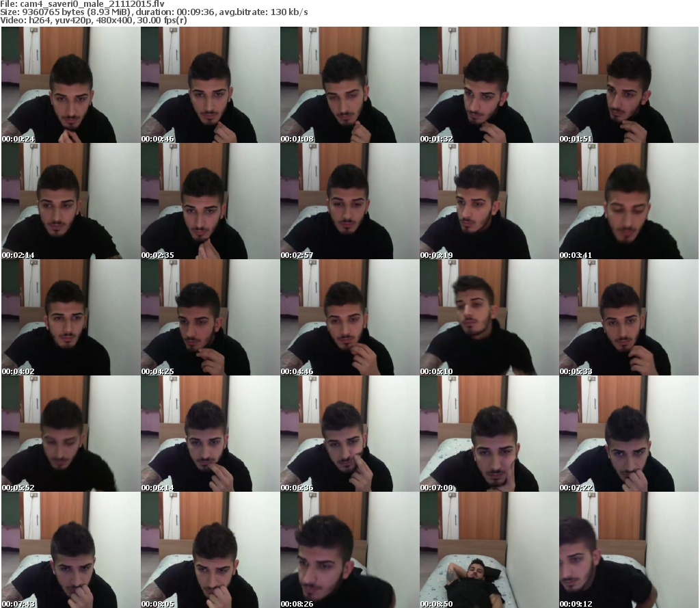
Task: Pick the thumbnail marked 00:02:35
Action: click(x=211, y=201)
